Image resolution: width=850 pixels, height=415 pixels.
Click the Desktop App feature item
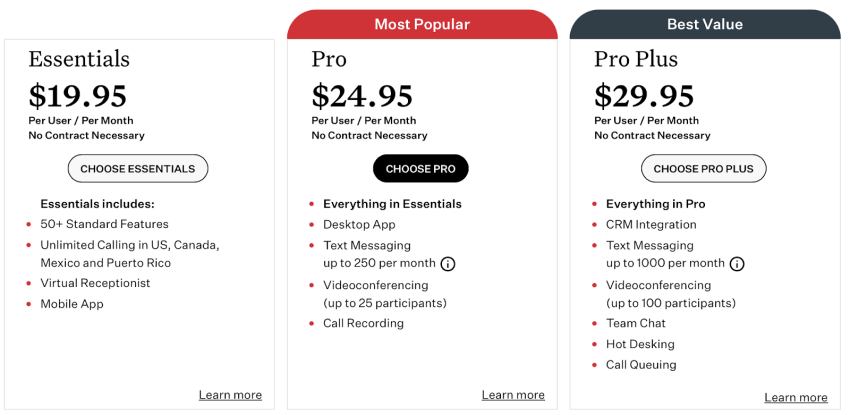359,224
